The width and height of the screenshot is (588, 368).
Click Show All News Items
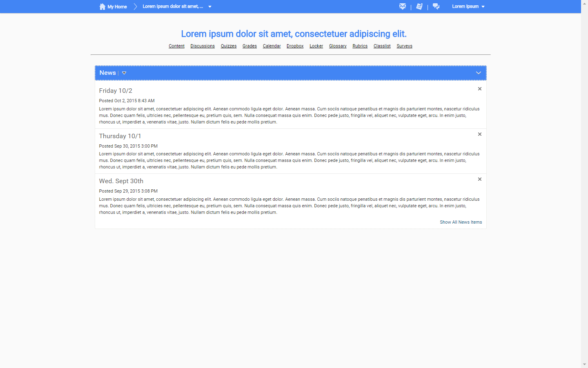click(x=461, y=222)
